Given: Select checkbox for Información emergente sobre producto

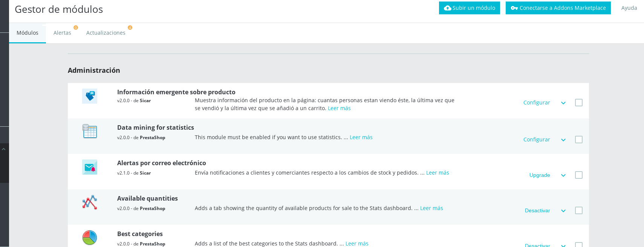Looking at the screenshot, I should tap(579, 103).
